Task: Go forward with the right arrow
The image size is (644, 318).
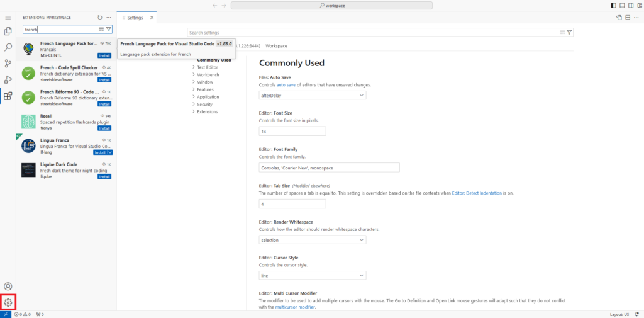Action: (224, 5)
